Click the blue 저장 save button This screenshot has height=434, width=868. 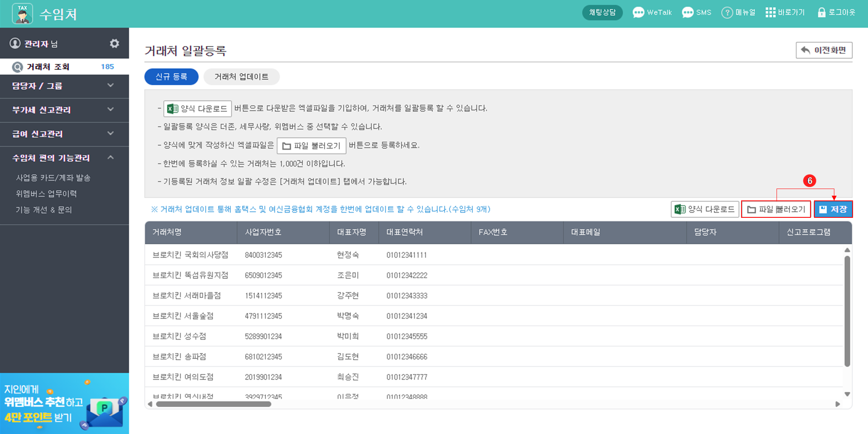(833, 210)
